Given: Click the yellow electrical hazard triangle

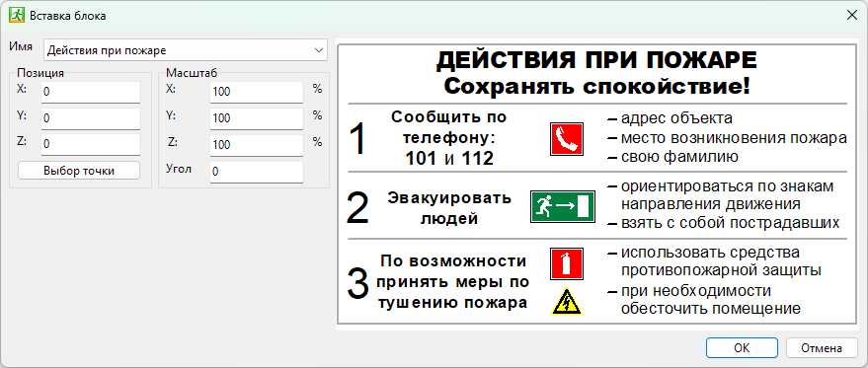Looking at the screenshot, I should point(567,302).
